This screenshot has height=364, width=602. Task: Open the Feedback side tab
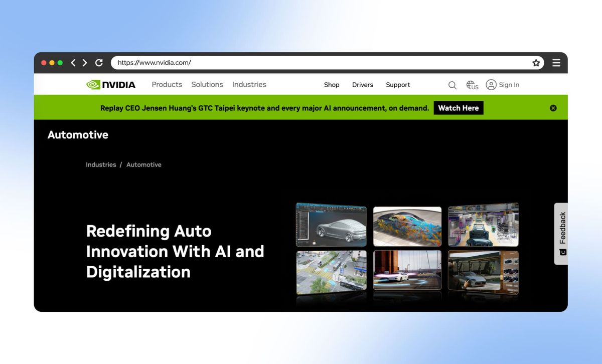(x=561, y=234)
